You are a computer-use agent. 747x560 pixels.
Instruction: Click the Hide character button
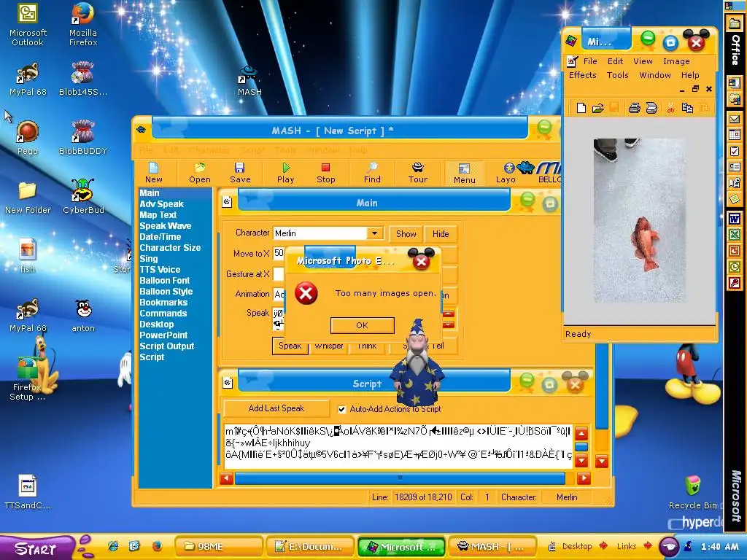pyautogui.click(x=440, y=234)
